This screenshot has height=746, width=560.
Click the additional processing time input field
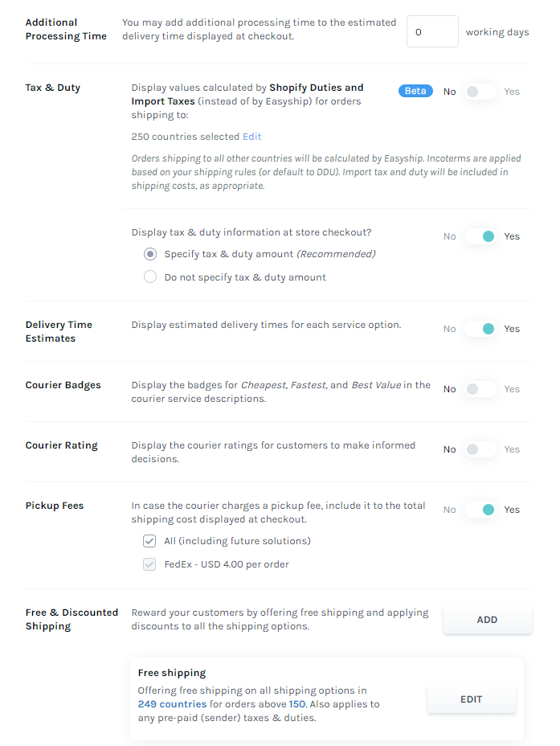click(x=432, y=31)
